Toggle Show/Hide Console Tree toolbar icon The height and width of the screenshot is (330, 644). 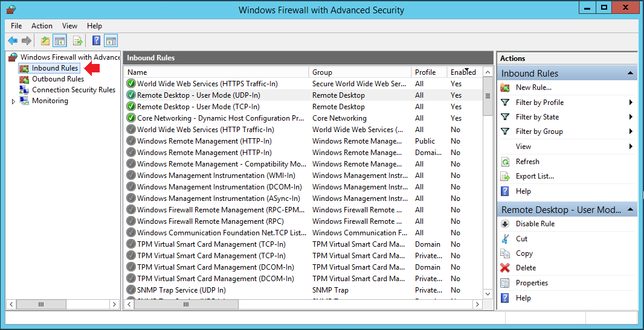click(x=60, y=41)
